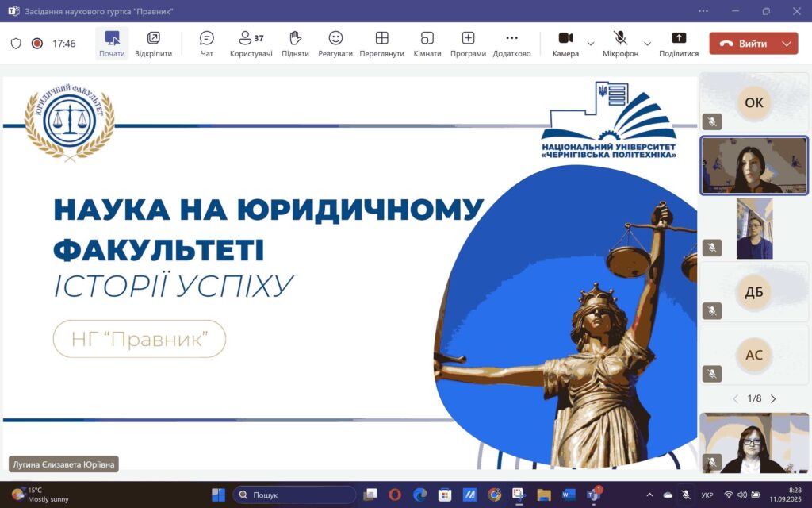Expand the microphone options dropdown arrow
Image resolution: width=812 pixels, height=508 pixels.
647,44
